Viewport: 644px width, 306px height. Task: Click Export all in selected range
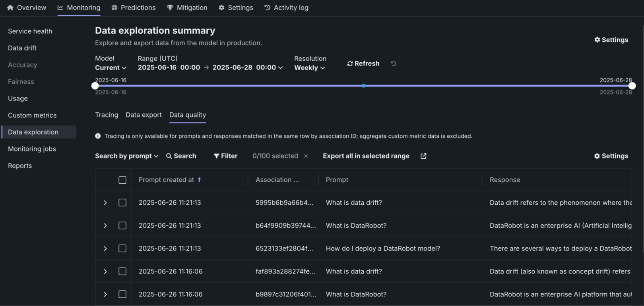click(366, 156)
